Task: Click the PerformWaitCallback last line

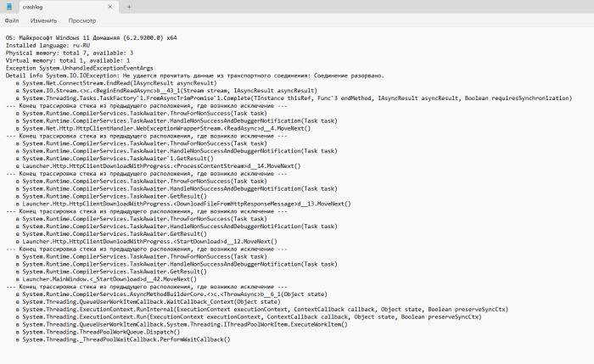Action: click(x=127, y=339)
